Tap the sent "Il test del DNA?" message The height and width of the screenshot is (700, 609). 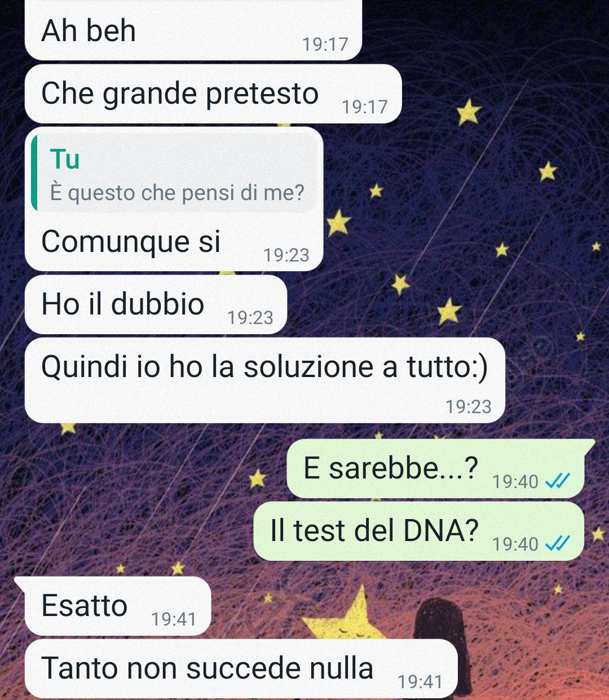point(418,531)
